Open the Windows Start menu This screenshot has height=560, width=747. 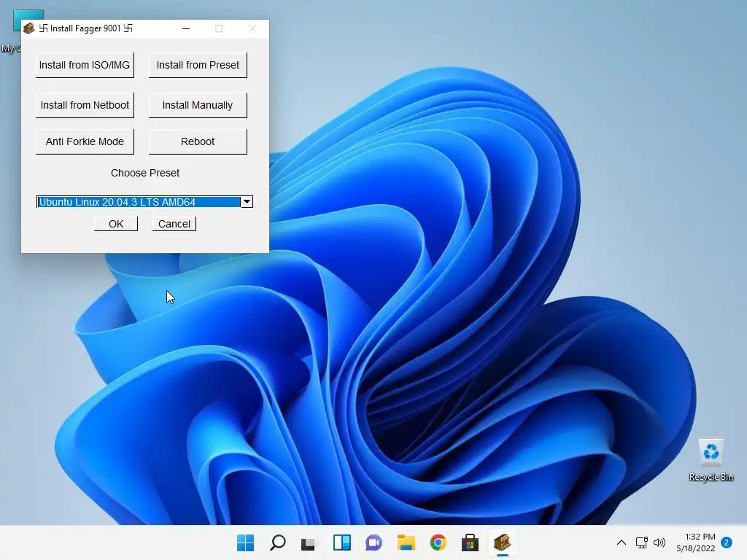[x=245, y=542]
